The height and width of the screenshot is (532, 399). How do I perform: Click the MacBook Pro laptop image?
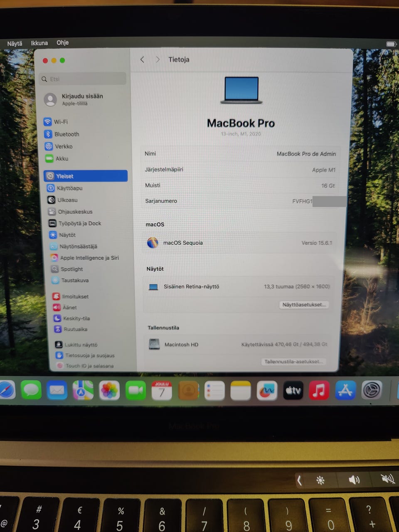point(241,90)
